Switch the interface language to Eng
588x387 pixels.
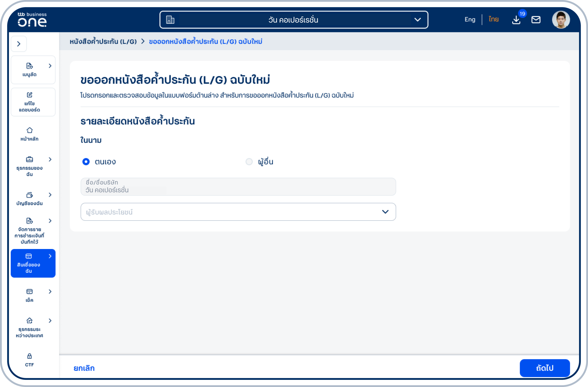[470, 19]
